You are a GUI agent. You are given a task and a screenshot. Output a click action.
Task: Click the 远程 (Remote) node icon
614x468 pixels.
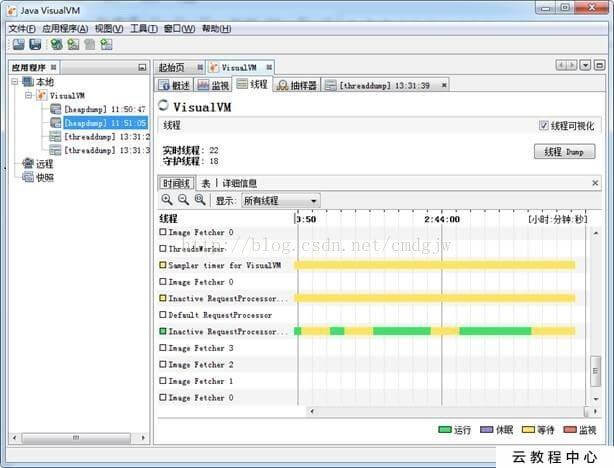27,164
